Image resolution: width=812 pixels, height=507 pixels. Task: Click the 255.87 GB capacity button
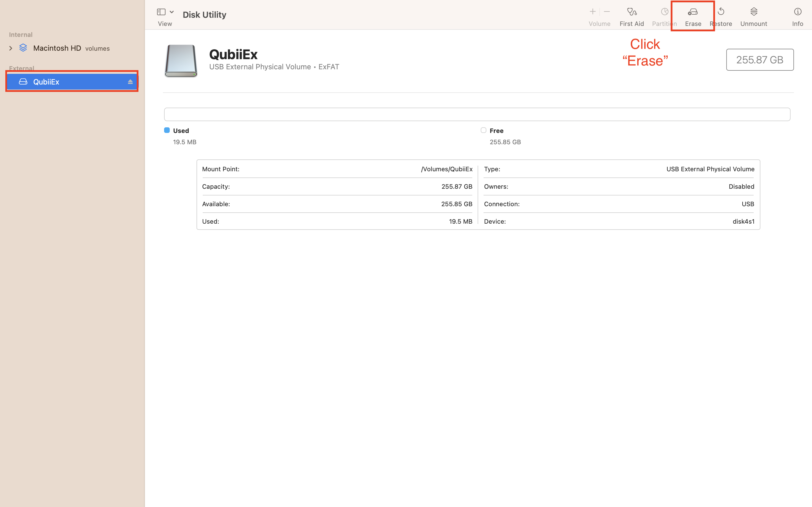pos(760,60)
